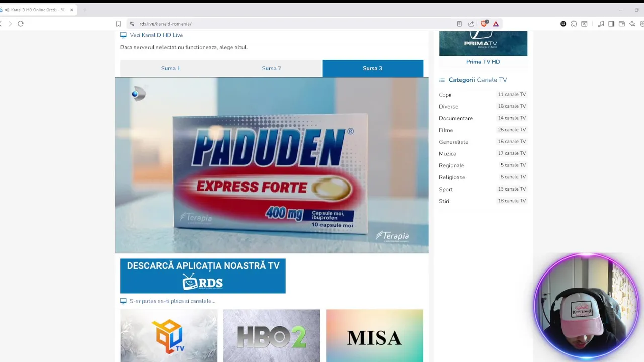Click the Vezi Kanal D HD Live heading

(156, 35)
